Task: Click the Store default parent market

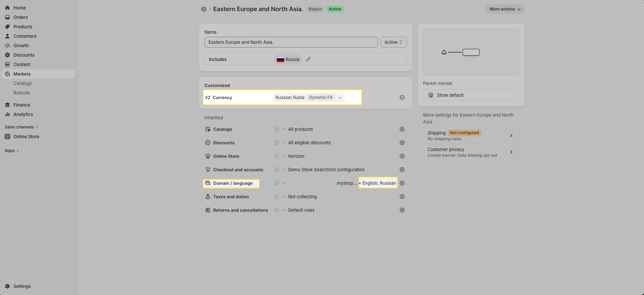Action: tap(471, 95)
